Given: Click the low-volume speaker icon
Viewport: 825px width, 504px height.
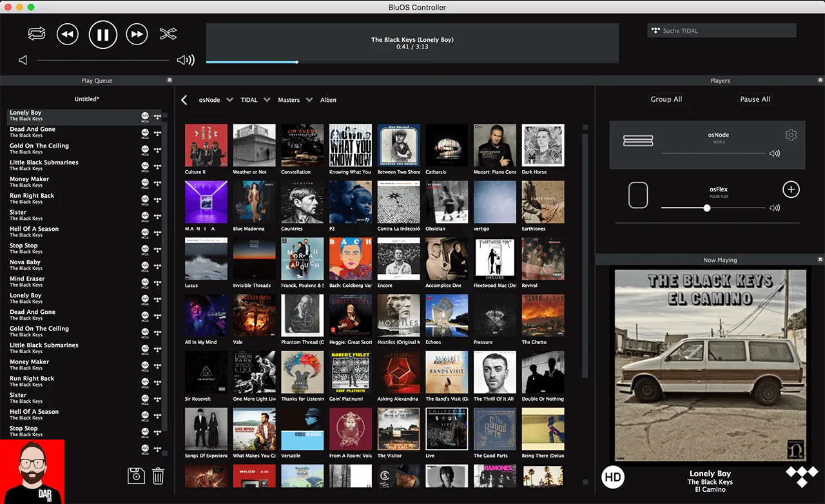Looking at the screenshot, I should pyautogui.click(x=23, y=60).
